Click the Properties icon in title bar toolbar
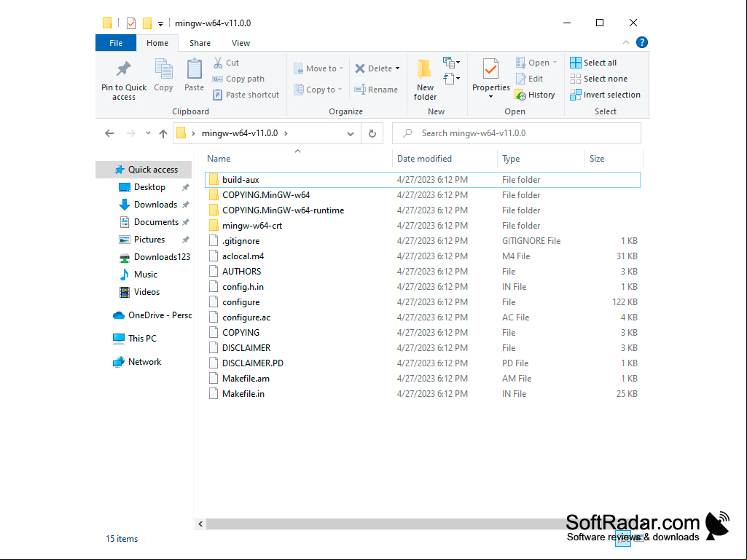The height and width of the screenshot is (560, 747). click(x=131, y=23)
